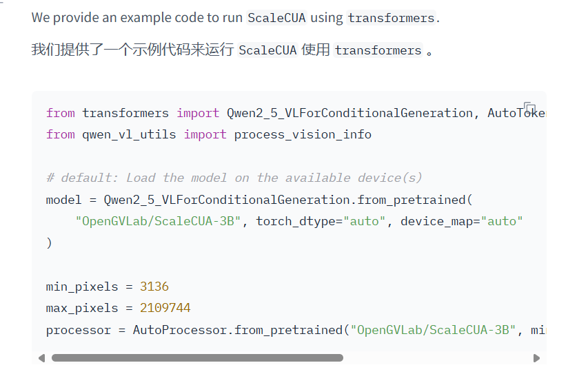Click 'min_pixels' variable name
Screen dimensions: 588x374
click(x=82, y=287)
